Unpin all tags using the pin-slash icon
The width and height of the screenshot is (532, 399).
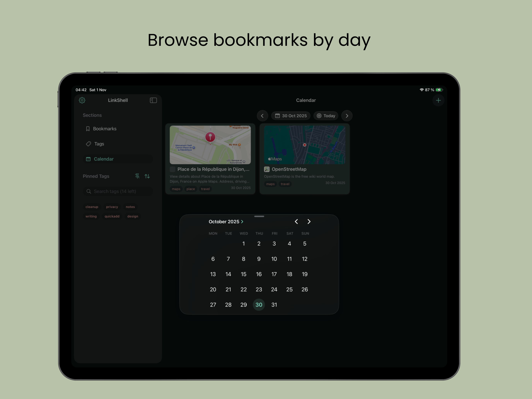[x=137, y=176]
